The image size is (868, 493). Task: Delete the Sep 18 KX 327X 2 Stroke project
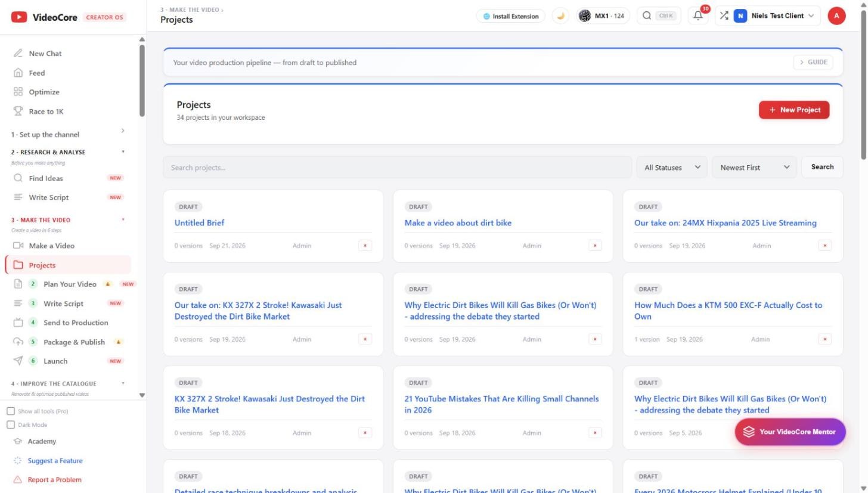pyautogui.click(x=365, y=433)
